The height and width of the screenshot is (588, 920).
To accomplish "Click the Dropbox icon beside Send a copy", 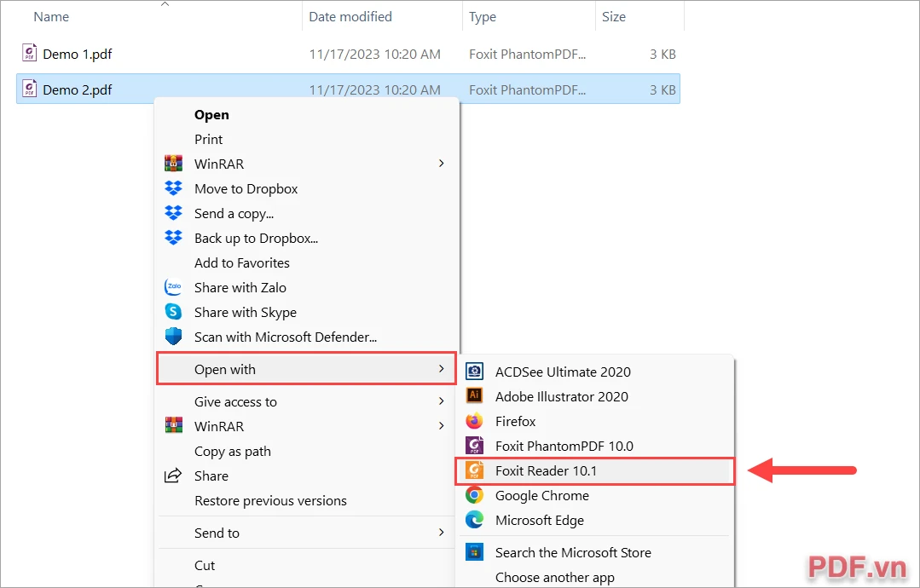I will tap(174, 213).
